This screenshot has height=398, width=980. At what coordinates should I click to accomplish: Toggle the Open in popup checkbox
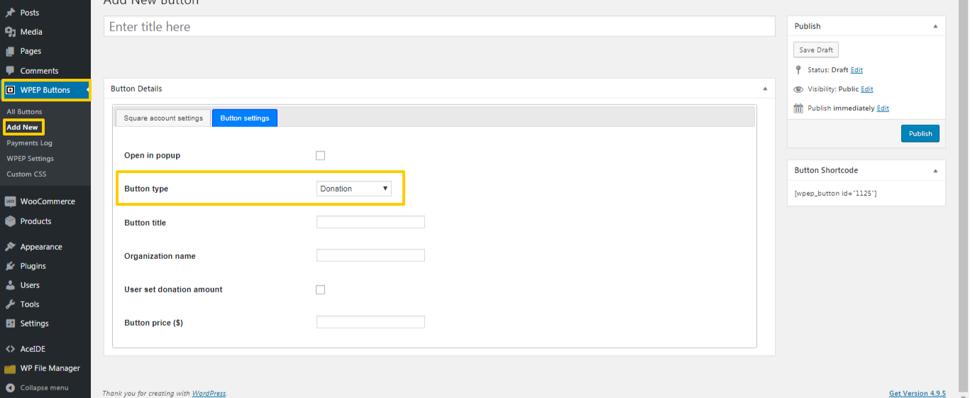coord(320,155)
